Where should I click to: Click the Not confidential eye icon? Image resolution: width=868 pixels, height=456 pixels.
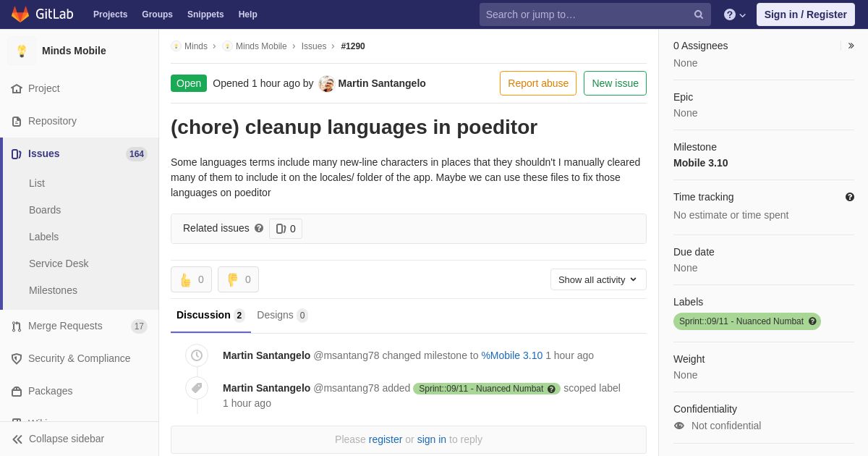click(679, 426)
